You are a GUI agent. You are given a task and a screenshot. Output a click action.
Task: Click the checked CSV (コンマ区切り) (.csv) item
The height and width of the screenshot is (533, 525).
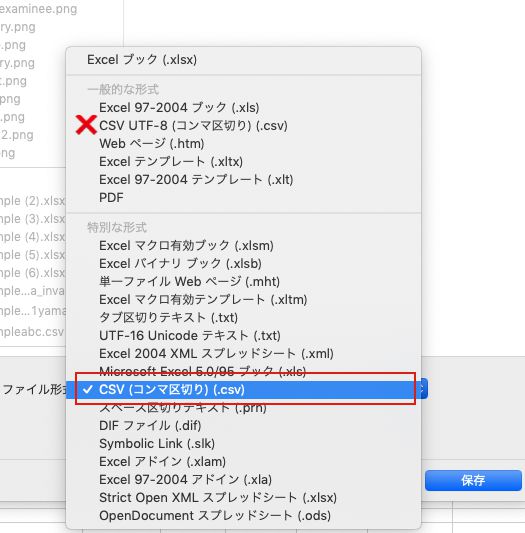tap(243, 390)
